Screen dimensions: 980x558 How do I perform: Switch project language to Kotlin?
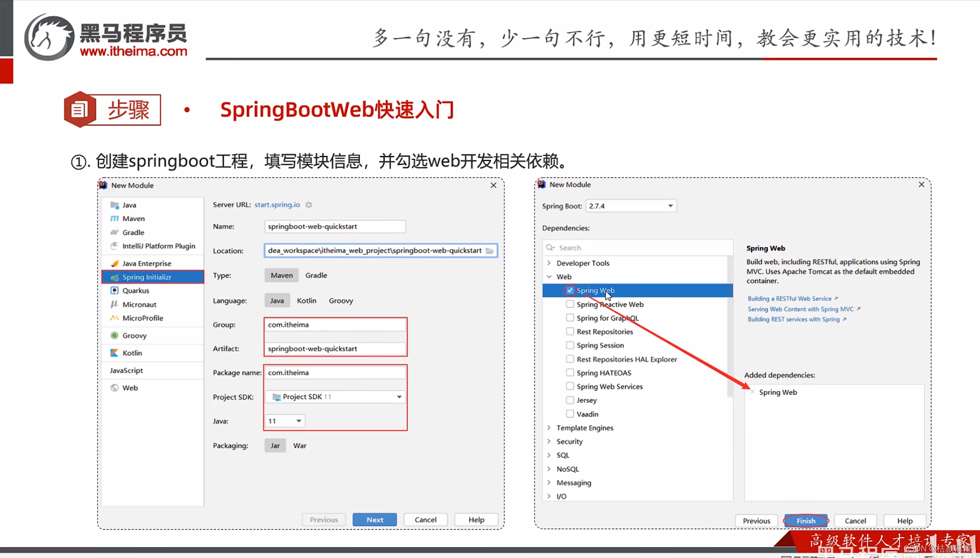coord(306,300)
